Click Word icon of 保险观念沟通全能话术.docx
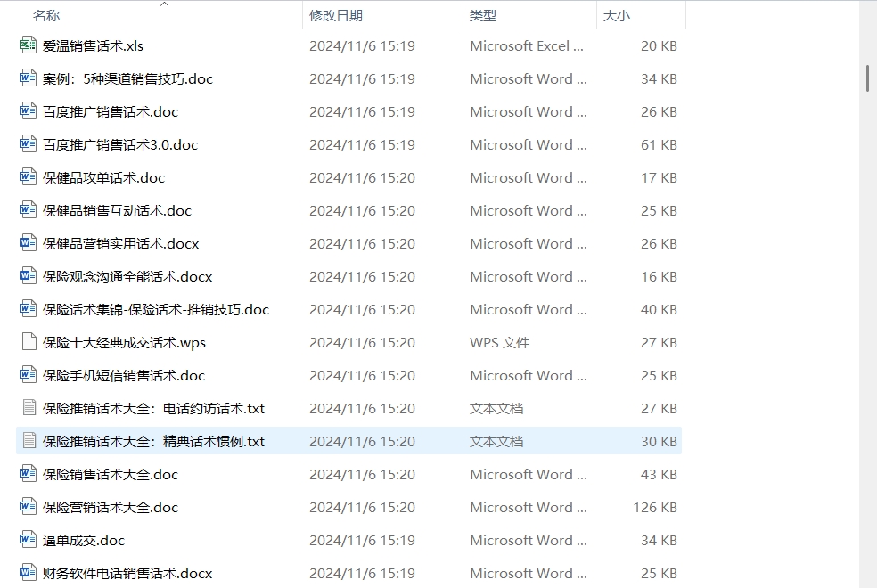This screenshot has height=588, width=877. tap(29, 276)
